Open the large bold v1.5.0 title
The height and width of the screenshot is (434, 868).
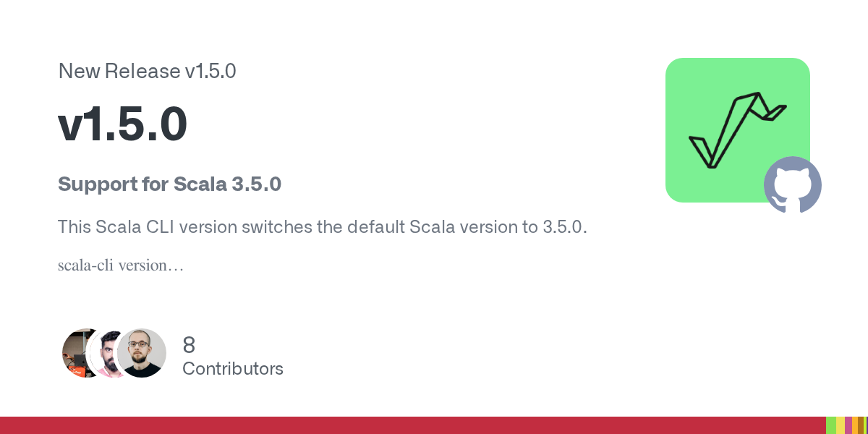[123, 124]
